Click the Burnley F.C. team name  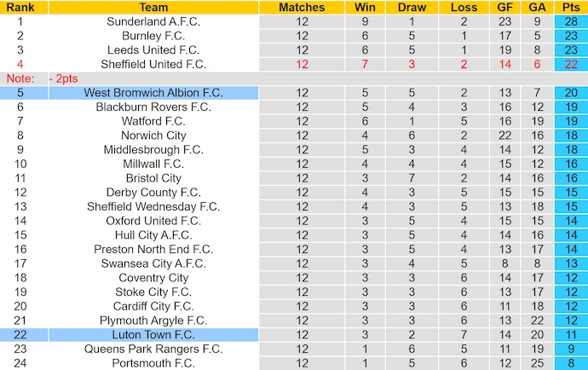153,36
